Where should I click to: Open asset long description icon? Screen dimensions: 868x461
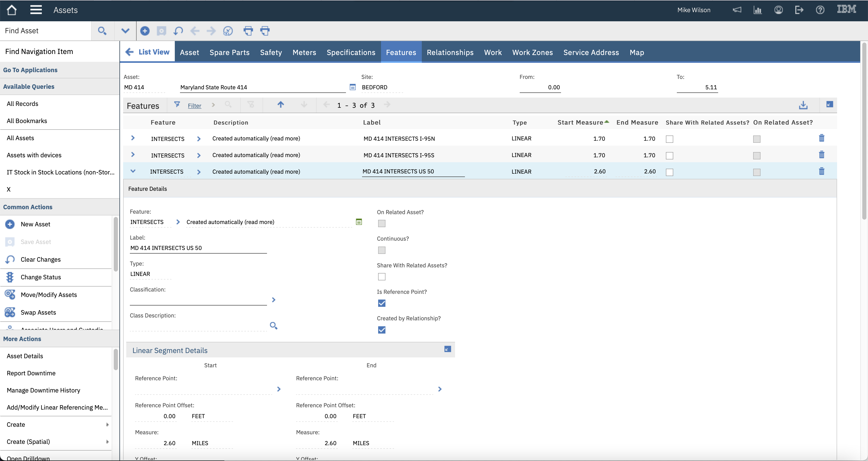352,87
